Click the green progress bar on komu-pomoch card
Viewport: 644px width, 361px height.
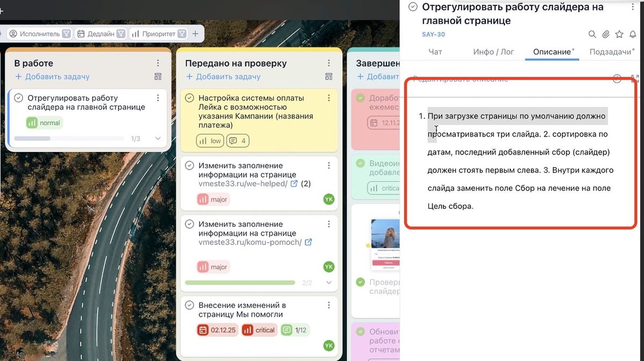pyautogui.click(x=240, y=283)
